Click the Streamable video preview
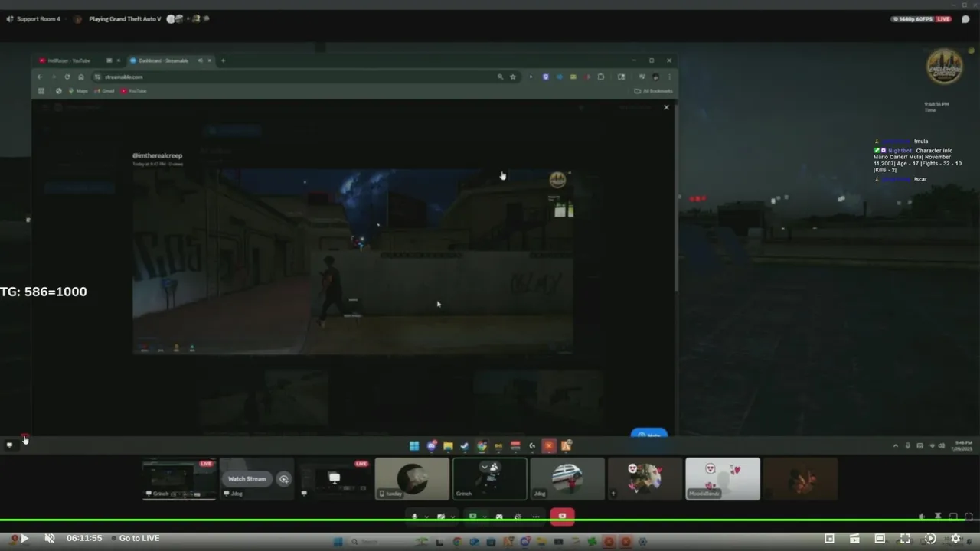Image resolution: width=980 pixels, height=551 pixels. click(353, 260)
